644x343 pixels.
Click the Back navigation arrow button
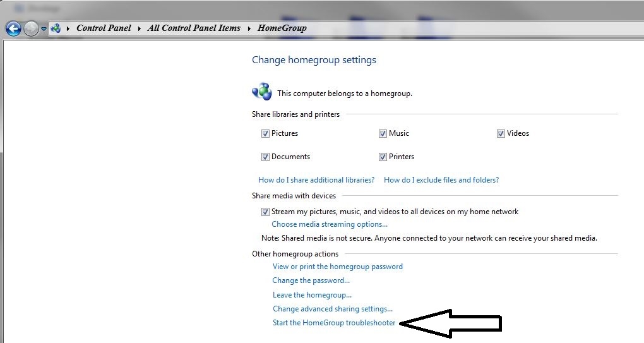coord(13,29)
